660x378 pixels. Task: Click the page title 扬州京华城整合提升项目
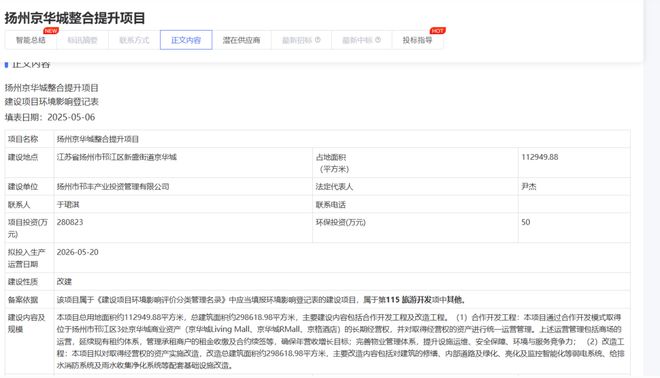[x=75, y=18]
